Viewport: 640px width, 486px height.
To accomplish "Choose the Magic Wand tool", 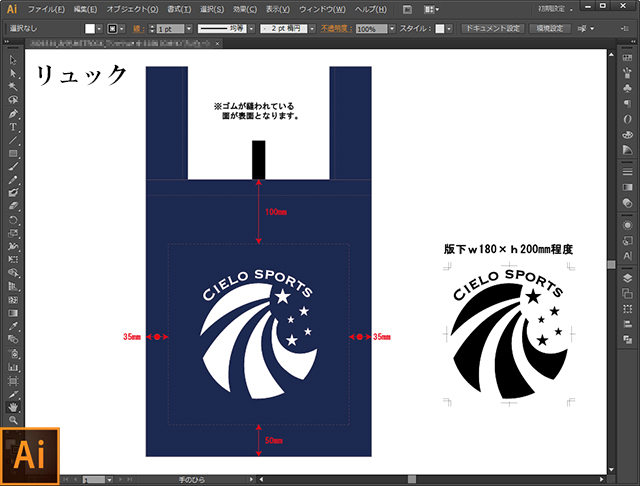I will point(13,87).
